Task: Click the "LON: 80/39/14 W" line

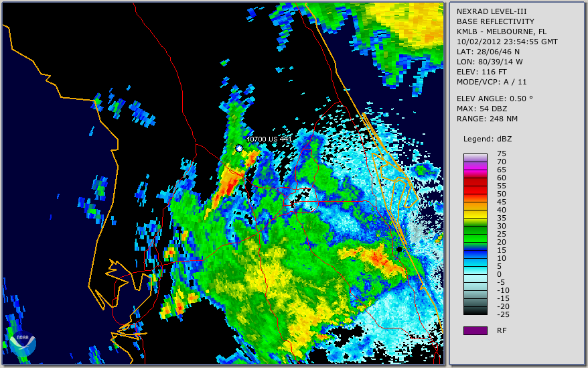Action: 490,62
